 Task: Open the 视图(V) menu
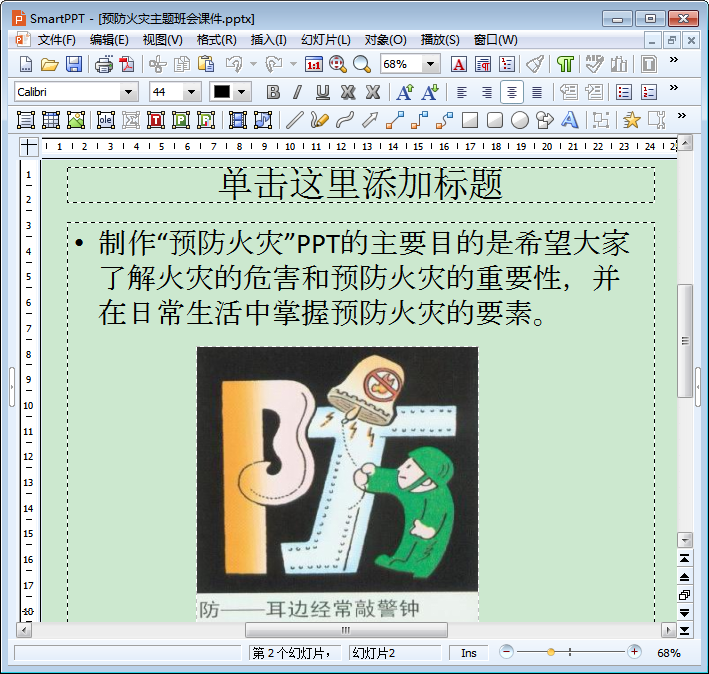pos(162,40)
